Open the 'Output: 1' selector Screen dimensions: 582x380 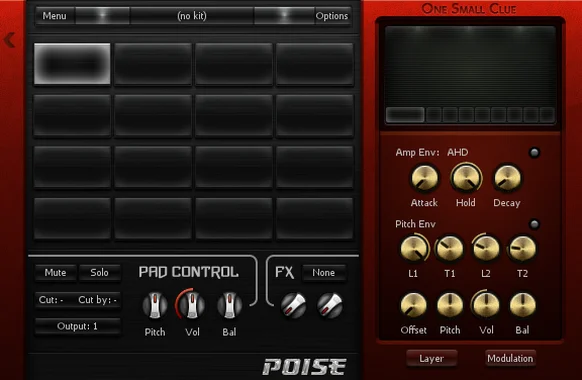77,327
